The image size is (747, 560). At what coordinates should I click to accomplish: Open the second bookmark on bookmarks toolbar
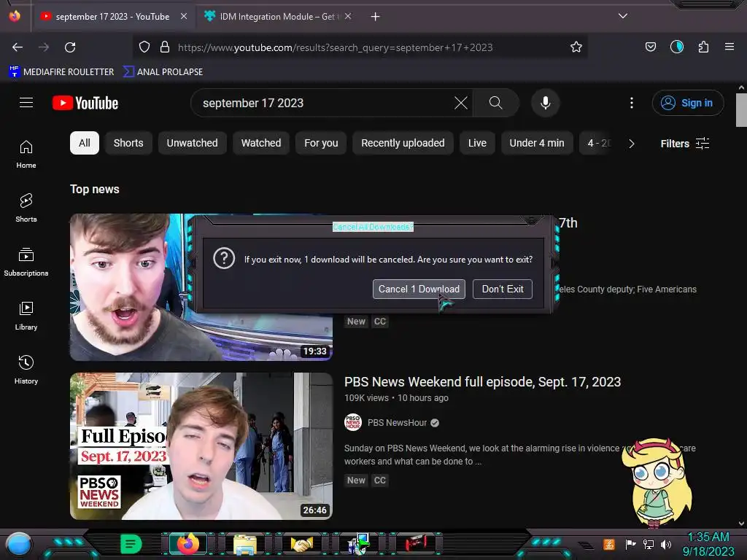point(163,72)
